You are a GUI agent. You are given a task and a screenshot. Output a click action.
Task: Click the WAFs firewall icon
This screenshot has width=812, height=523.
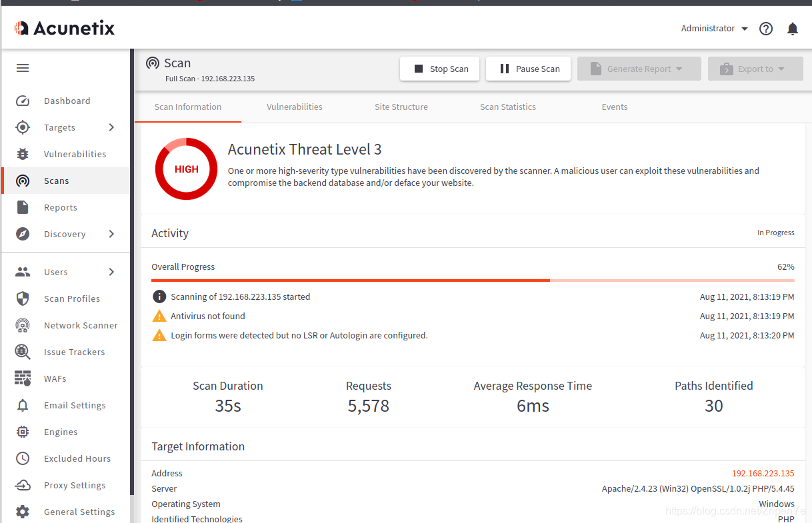(23, 378)
